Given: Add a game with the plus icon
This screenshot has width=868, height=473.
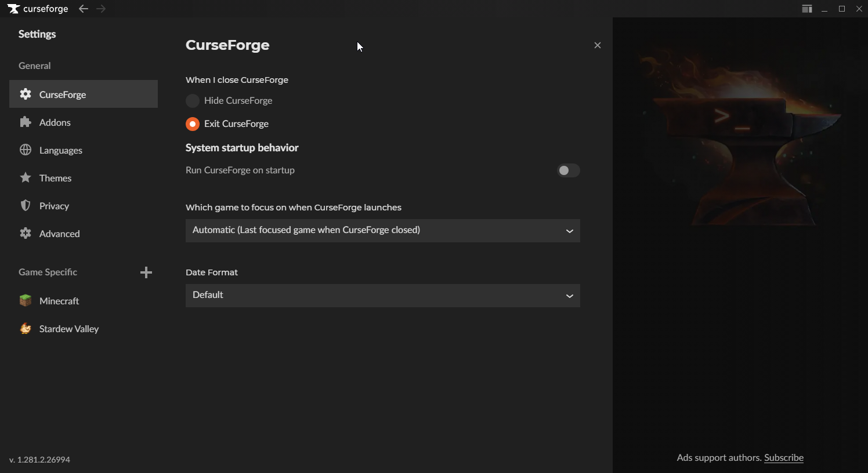Looking at the screenshot, I should pos(146,272).
